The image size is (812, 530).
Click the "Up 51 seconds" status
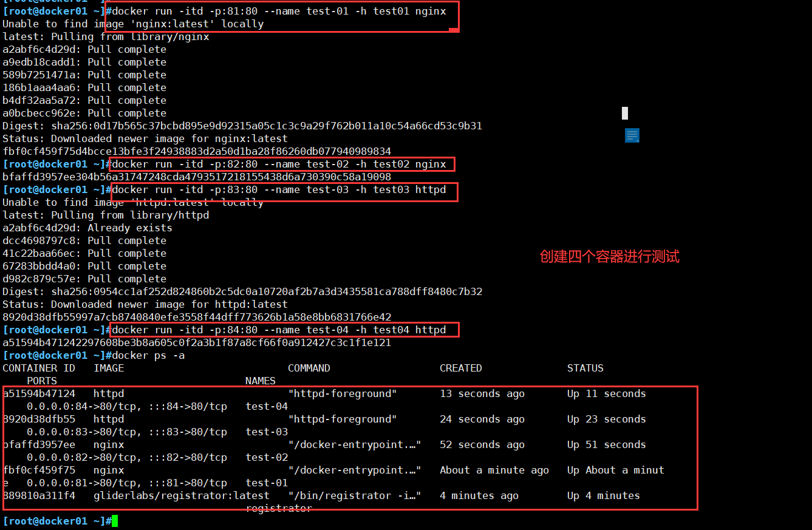(607, 444)
